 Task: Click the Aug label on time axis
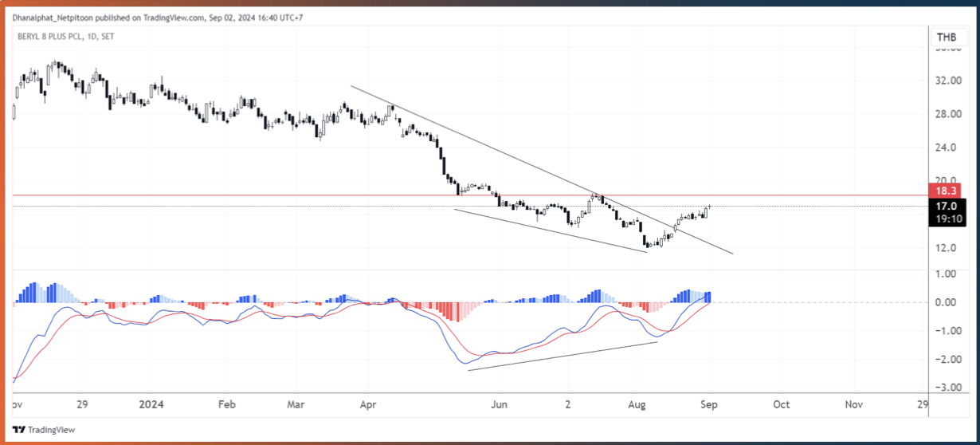pyautogui.click(x=637, y=404)
